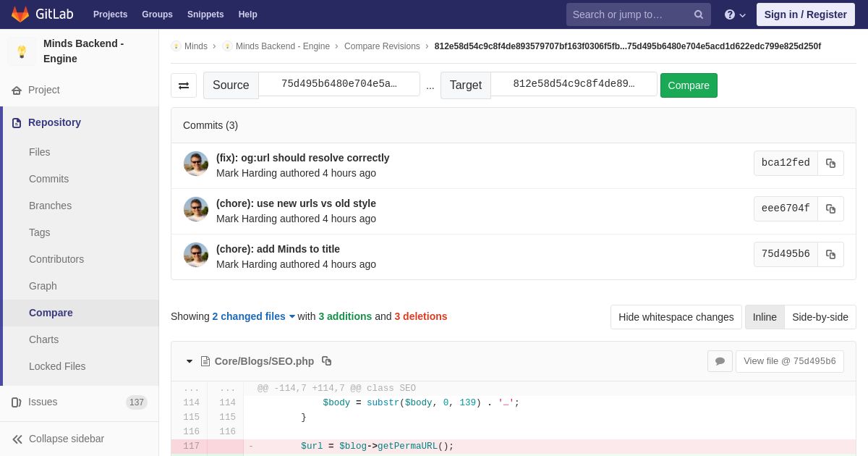
Task: Collapse the Core/Blogs/SEO.php diff
Action: pyautogui.click(x=190, y=361)
